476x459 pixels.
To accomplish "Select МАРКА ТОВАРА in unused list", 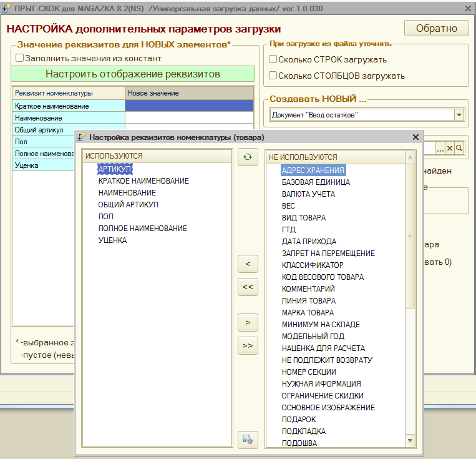I will tap(308, 312).
